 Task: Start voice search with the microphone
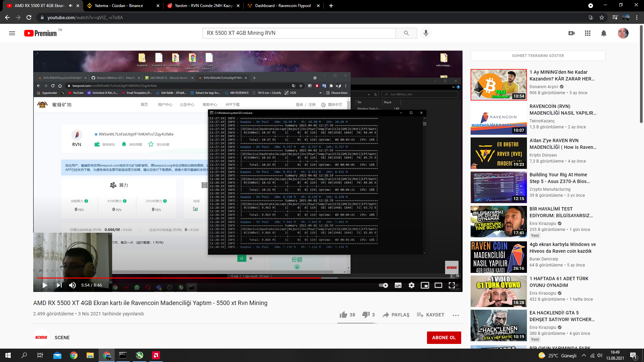pyautogui.click(x=426, y=33)
